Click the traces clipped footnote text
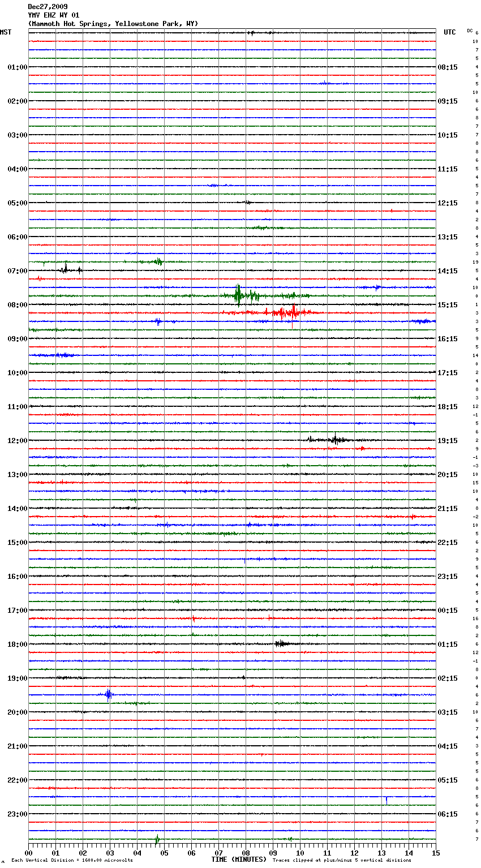Screen dimensions: 481x868 click(342, 861)
